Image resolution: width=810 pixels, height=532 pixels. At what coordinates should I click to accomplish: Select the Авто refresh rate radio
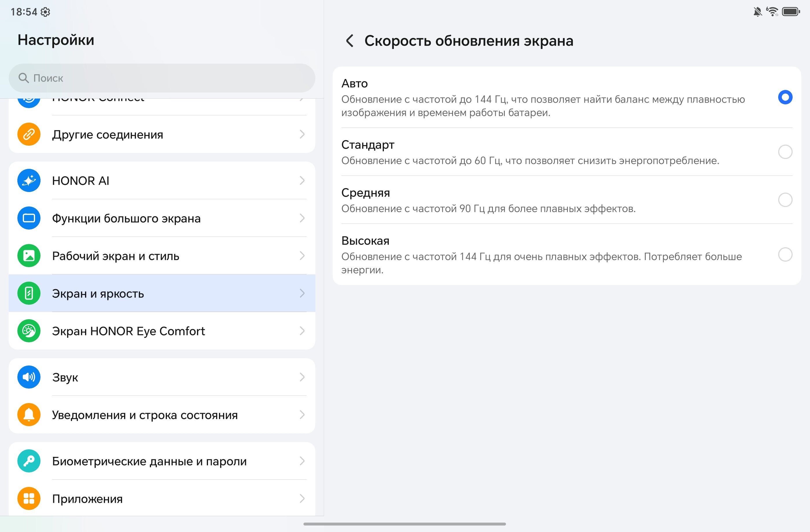(785, 97)
